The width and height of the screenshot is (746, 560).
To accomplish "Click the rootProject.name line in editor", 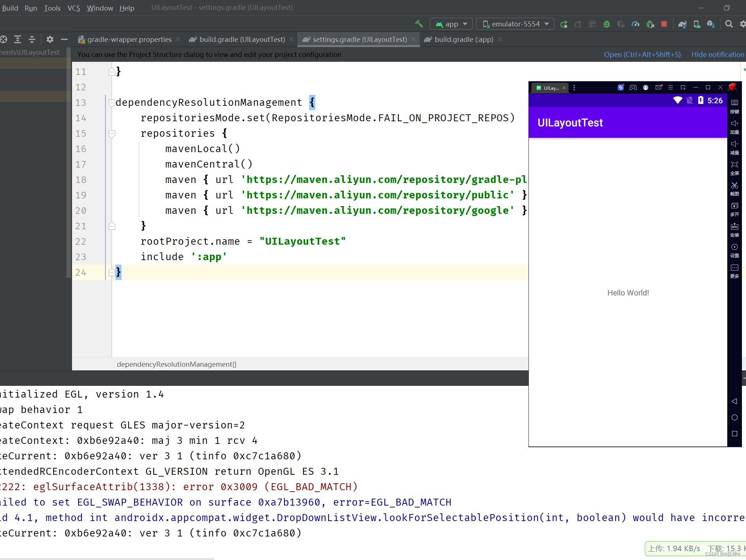I will [243, 241].
